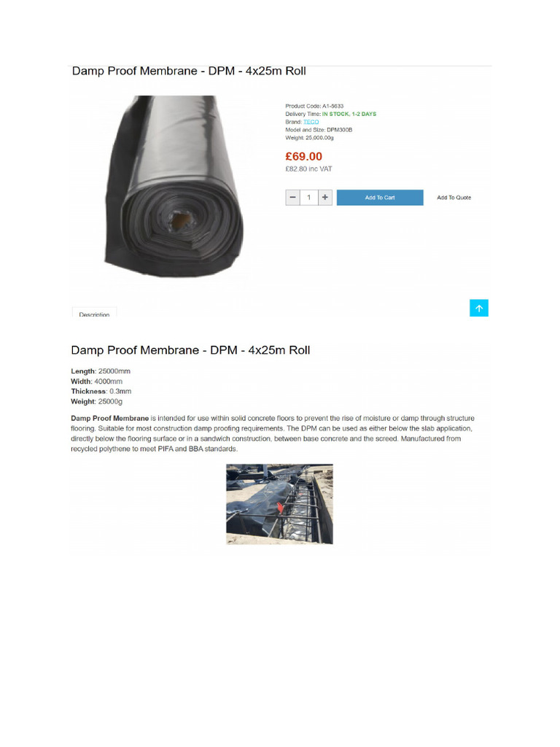Click the quantity input field

click(308, 197)
